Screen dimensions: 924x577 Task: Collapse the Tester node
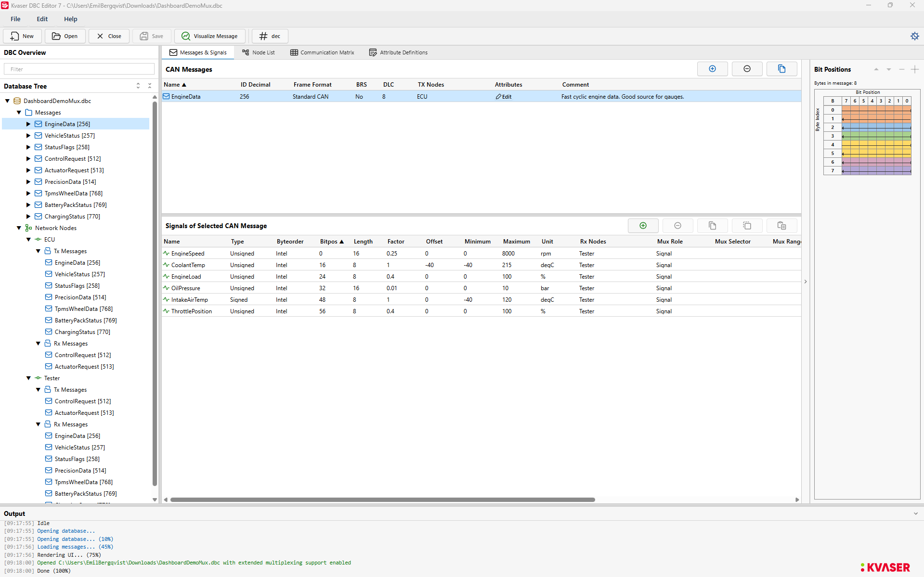point(28,378)
